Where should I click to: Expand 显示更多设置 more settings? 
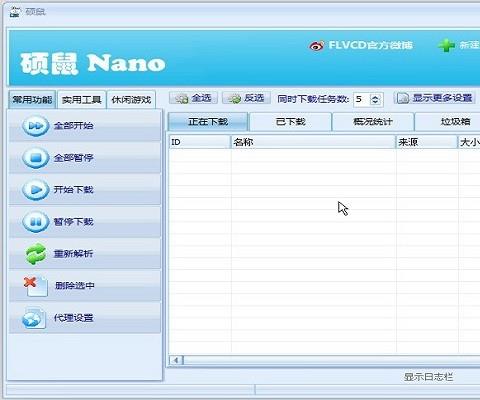click(434, 98)
